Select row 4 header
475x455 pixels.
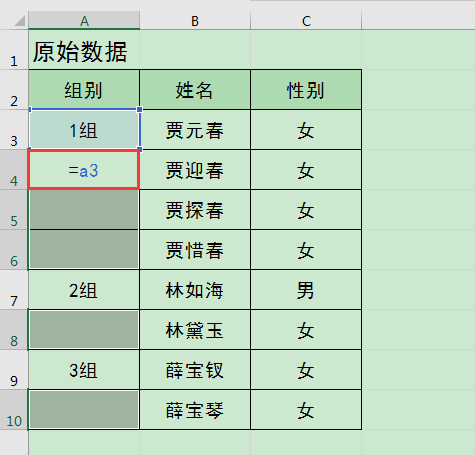(x=14, y=170)
